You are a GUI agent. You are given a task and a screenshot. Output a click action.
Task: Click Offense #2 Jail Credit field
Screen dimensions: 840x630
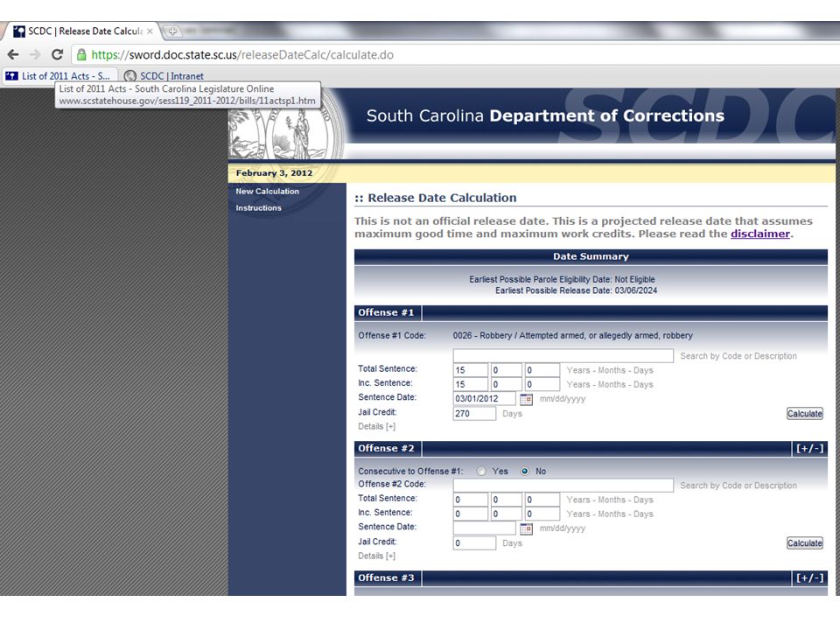[x=474, y=543]
